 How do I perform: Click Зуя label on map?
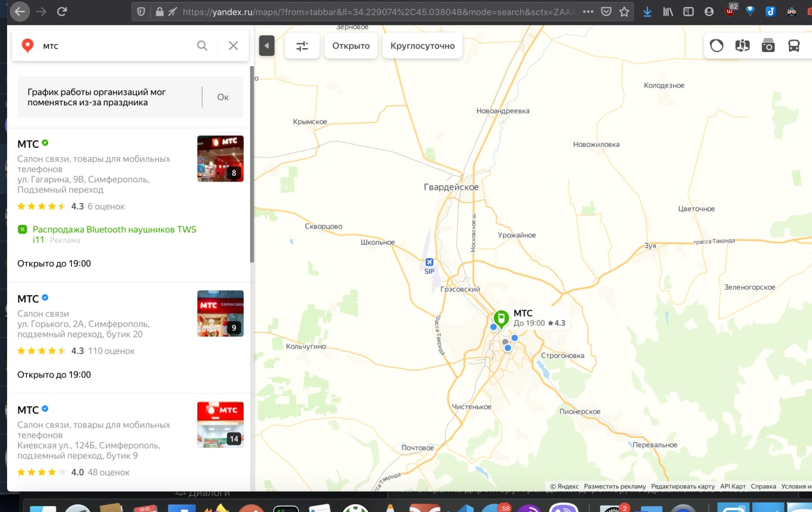(x=650, y=246)
